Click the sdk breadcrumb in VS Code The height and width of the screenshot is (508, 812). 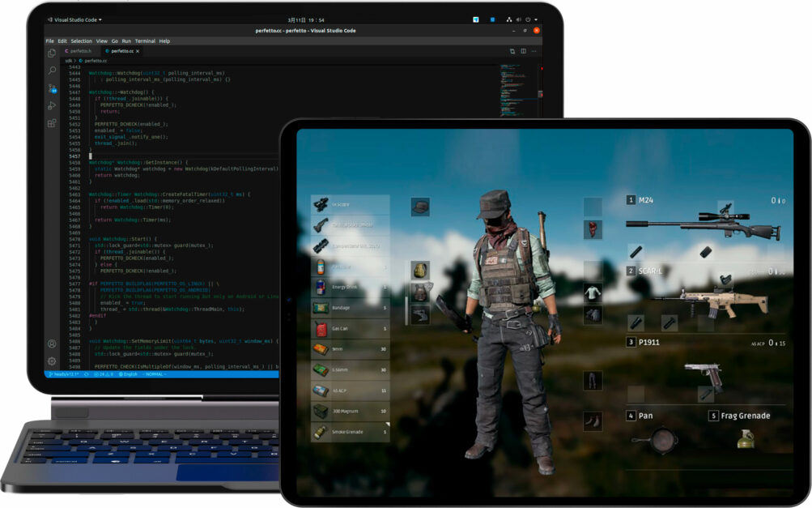68,61
